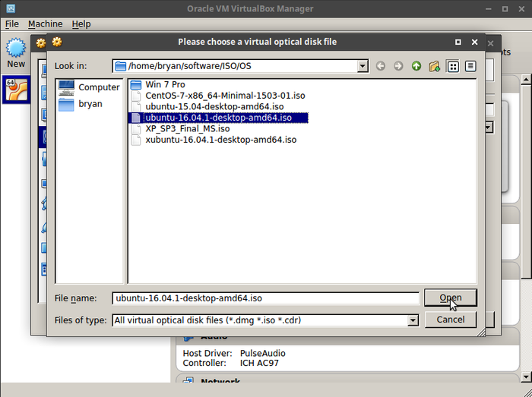Expand the Files of type dropdown
This screenshot has width=532, height=397.
coord(413,320)
